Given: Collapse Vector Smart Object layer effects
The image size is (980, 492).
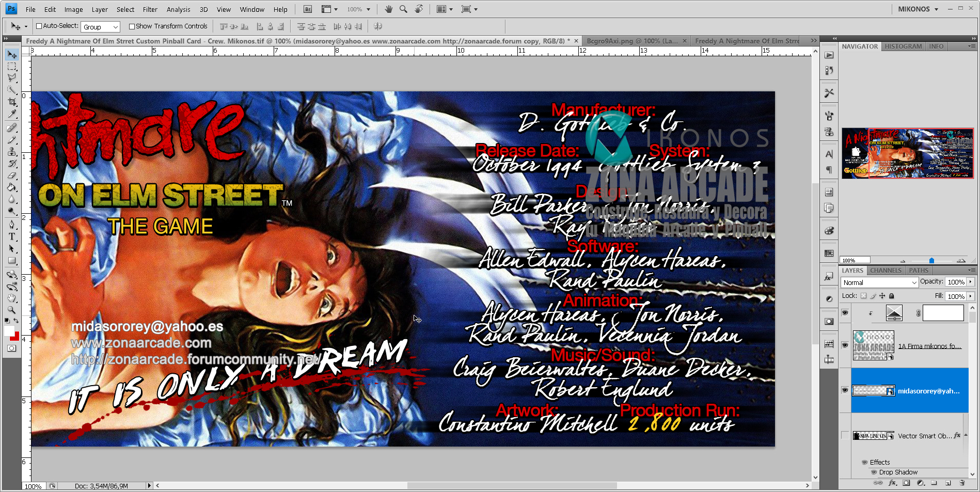Looking at the screenshot, I should click(x=965, y=435).
